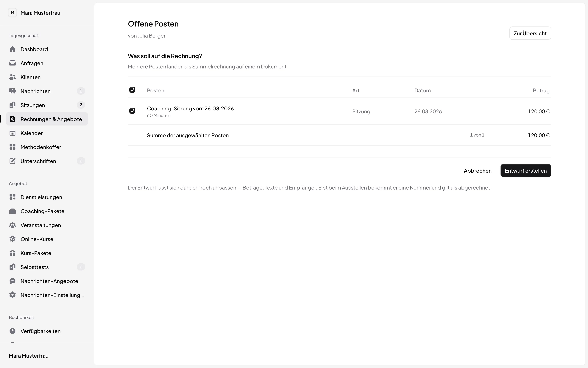Screen dimensions: 588x368
Task: Open Dienstleistungen under Angebot
Action: [47, 197]
